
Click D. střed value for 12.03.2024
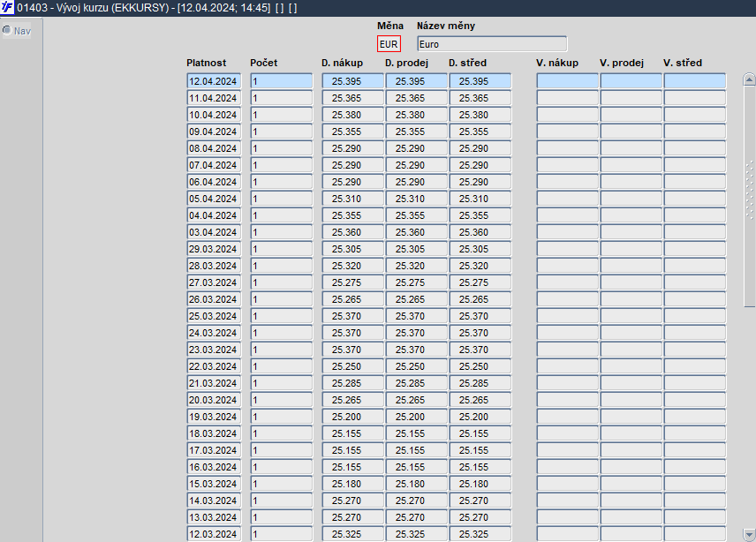point(480,534)
